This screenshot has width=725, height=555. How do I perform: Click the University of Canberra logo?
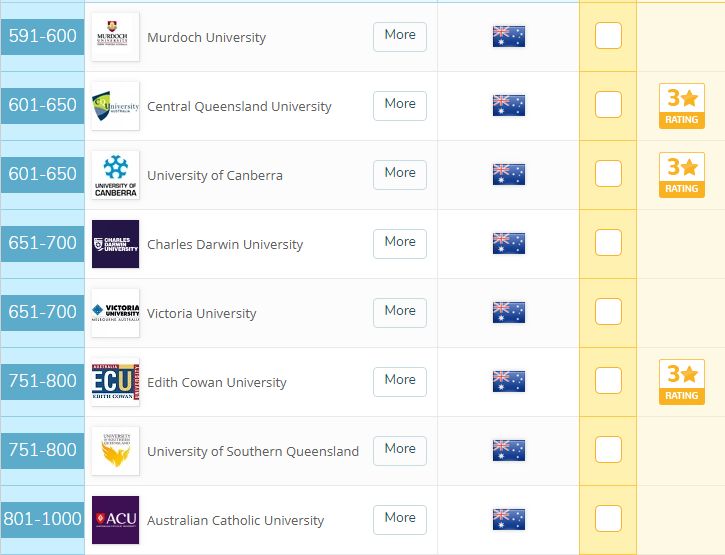[x=115, y=175]
